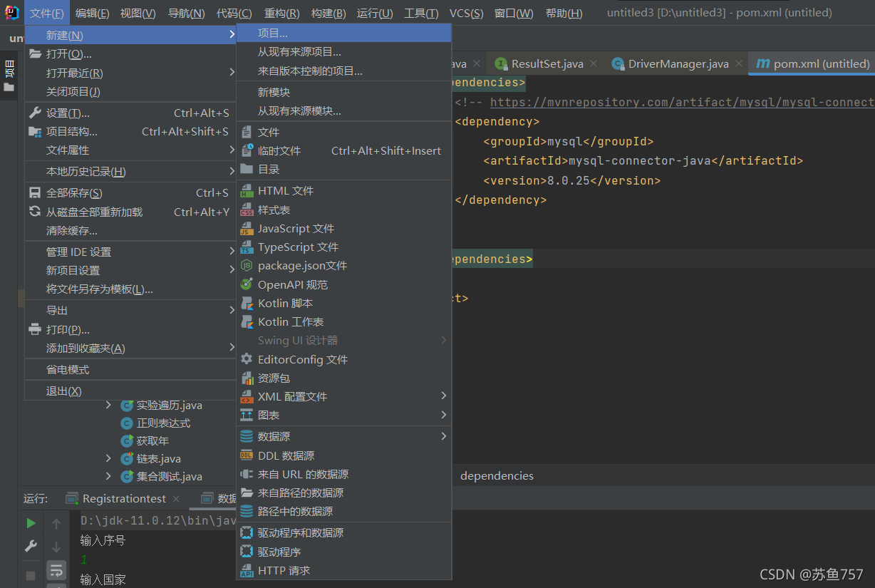The height and width of the screenshot is (588, 875).
Task: Expand the 管理 IDE 设置 submenu arrow
Action: 232,252
